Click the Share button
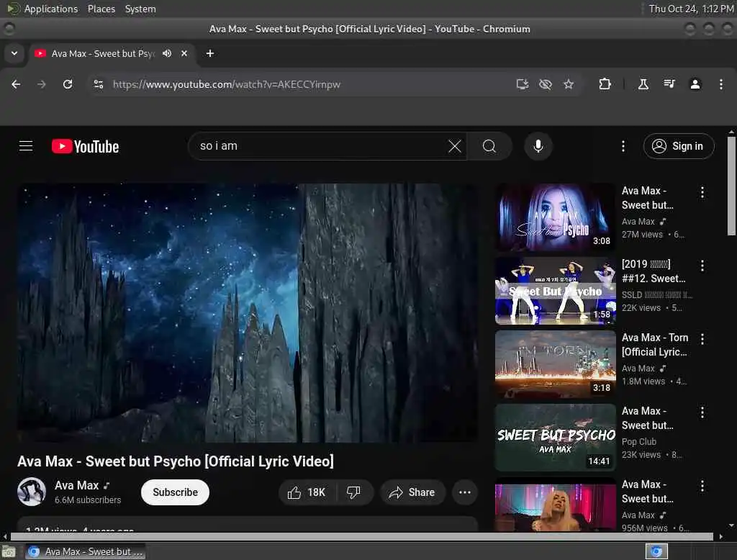The height and width of the screenshot is (560, 737). [412, 492]
